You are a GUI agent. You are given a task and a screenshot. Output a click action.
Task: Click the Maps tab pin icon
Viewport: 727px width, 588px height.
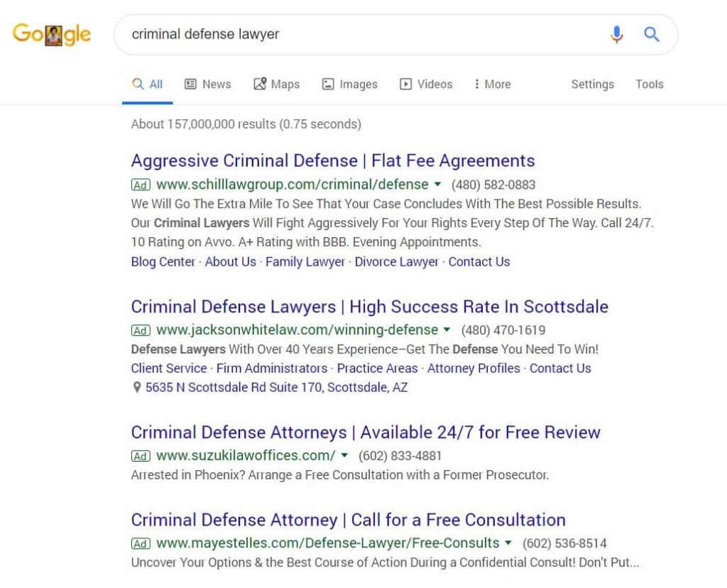260,84
